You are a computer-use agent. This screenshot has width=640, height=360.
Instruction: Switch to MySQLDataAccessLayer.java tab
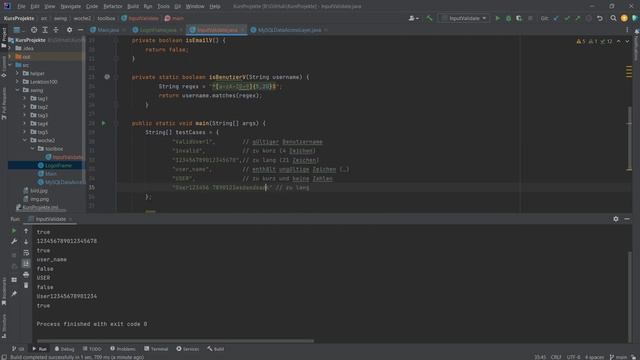[x=289, y=30]
